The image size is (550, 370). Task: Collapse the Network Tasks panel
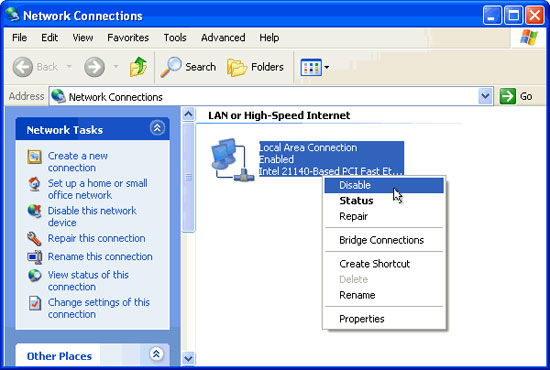pyautogui.click(x=157, y=128)
